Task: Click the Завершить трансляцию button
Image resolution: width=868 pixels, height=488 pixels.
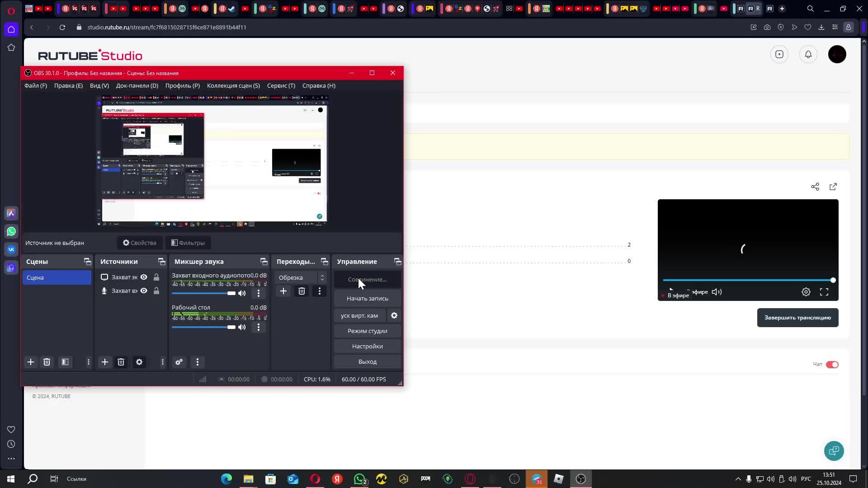Action: (797, 318)
